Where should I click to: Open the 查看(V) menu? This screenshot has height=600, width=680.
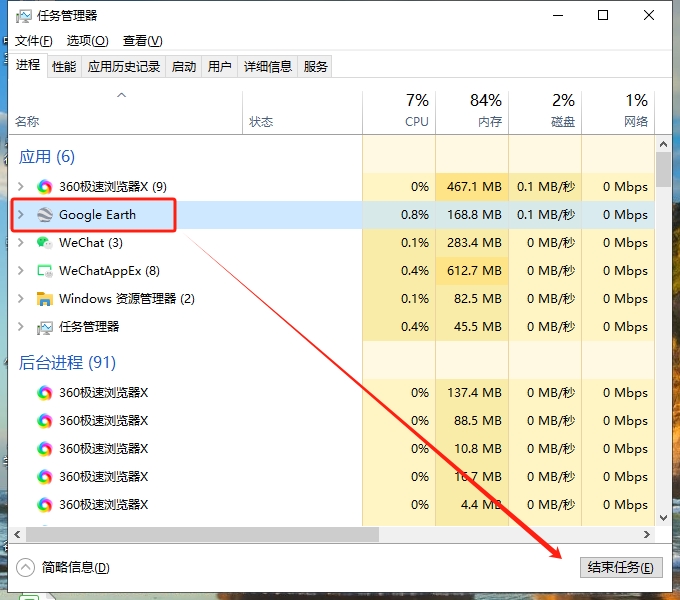142,41
